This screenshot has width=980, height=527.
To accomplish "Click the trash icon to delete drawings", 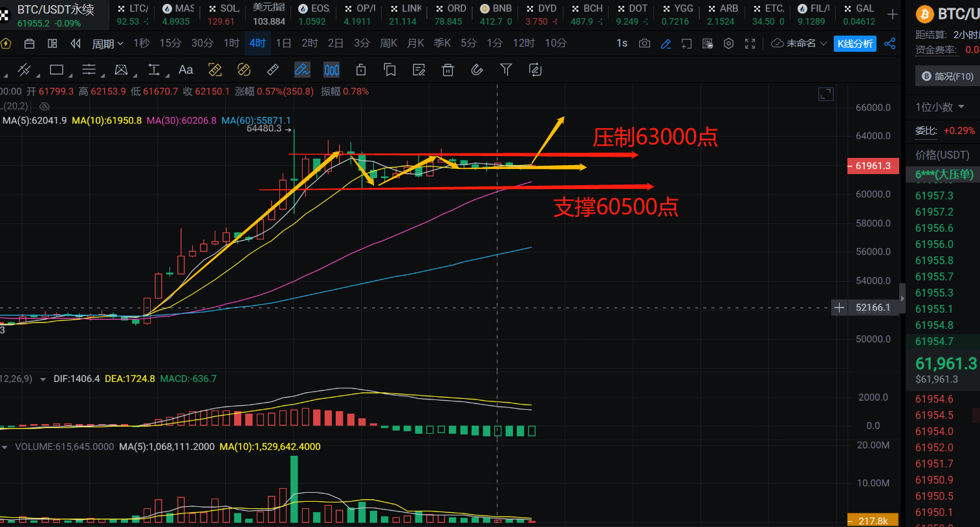I will (448, 70).
